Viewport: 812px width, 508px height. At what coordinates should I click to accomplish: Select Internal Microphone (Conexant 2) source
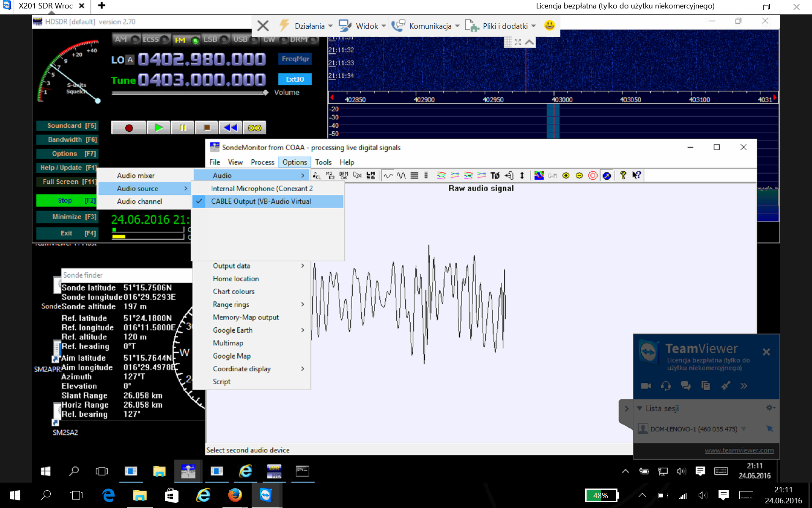coord(268,188)
